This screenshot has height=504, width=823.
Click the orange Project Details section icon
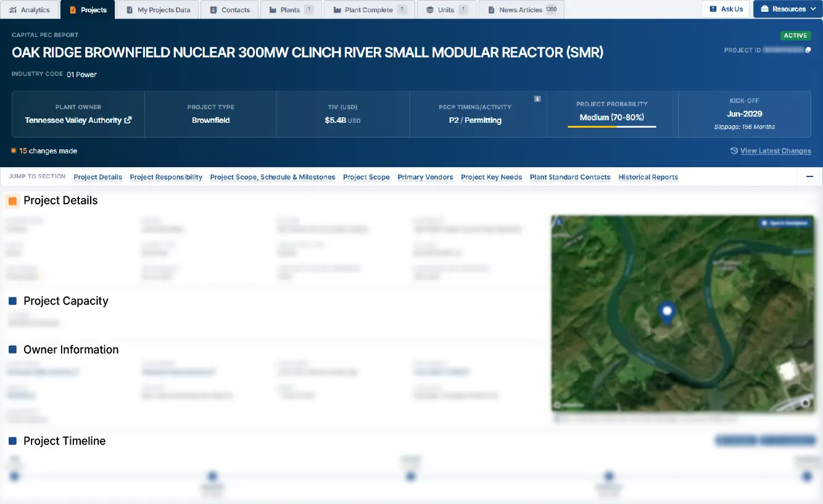tap(12, 200)
